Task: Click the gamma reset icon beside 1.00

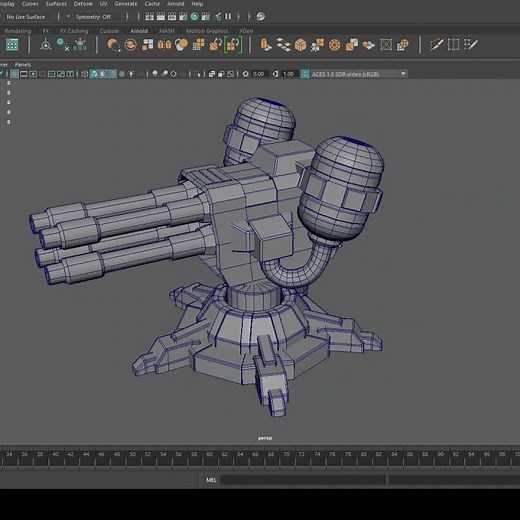Action: click(275, 74)
